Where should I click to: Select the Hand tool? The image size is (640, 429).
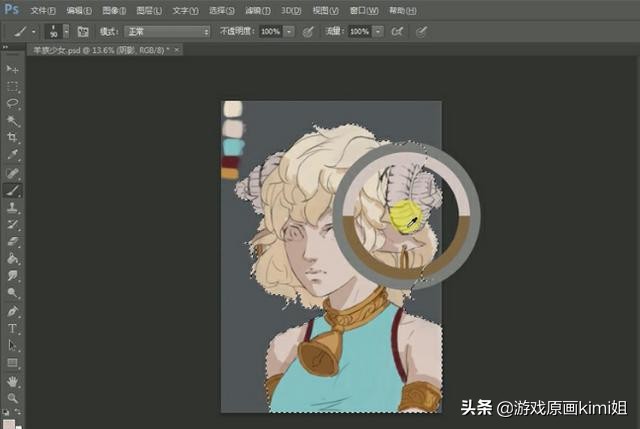click(x=12, y=382)
